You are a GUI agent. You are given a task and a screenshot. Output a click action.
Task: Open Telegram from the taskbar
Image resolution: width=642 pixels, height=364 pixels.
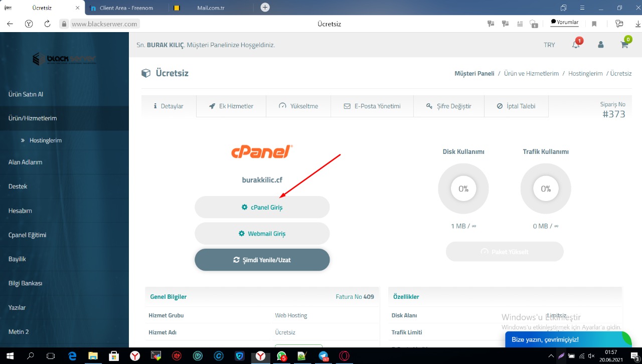pyautogui.click(x=323, y=355)
